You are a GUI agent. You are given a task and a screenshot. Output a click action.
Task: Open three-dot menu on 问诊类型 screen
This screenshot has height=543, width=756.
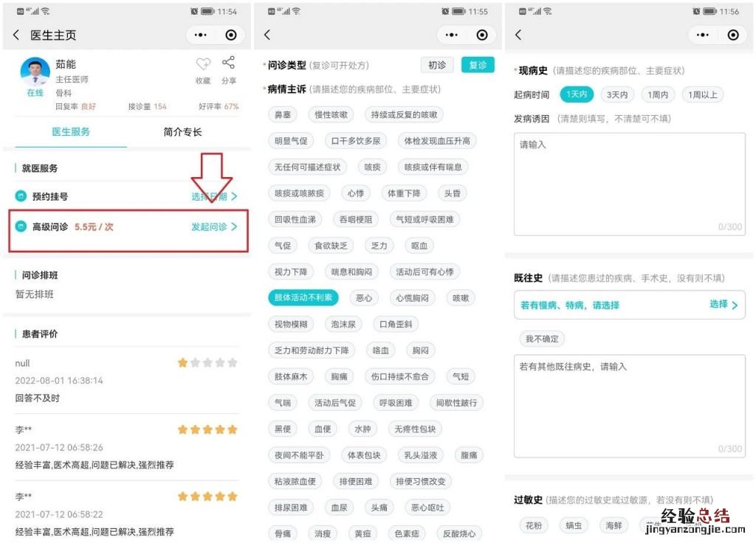click(x=452, y=35)
